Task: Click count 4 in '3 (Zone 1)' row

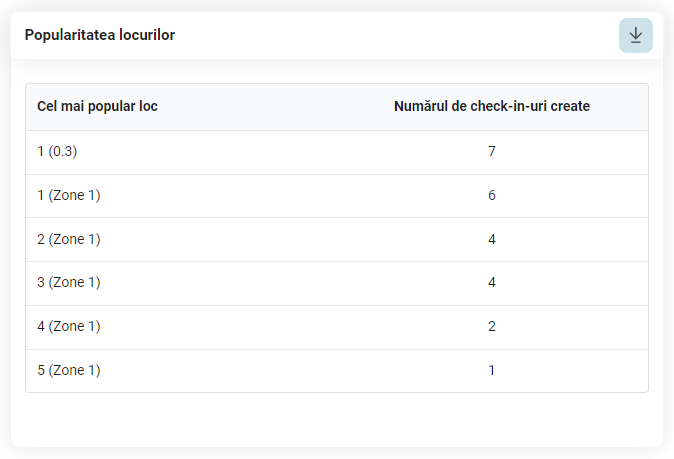Action: (492, 282)
